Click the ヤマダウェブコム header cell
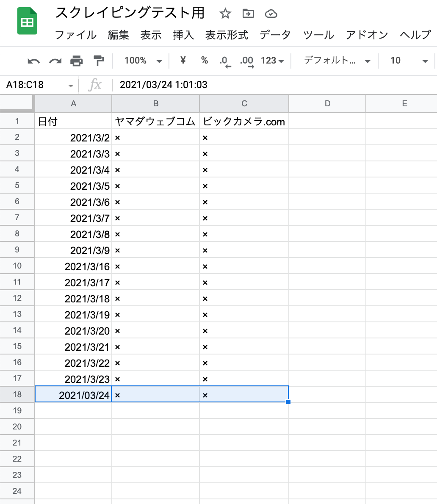This screenshot has height=504, width=437. [x=155, y=121]
